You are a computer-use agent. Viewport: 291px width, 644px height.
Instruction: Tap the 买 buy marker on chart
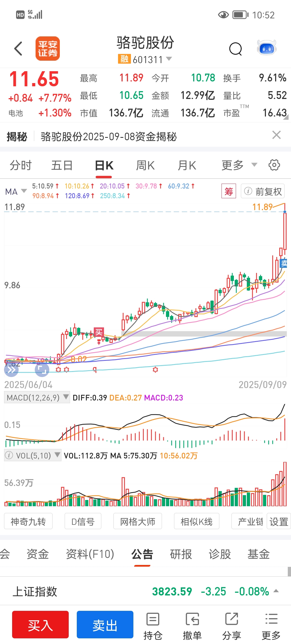click(99, 332)
